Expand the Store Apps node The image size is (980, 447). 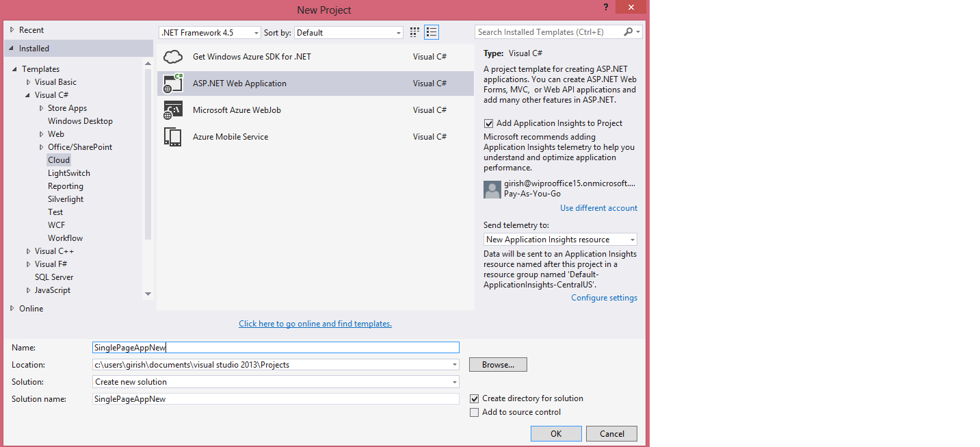point(41,108)
